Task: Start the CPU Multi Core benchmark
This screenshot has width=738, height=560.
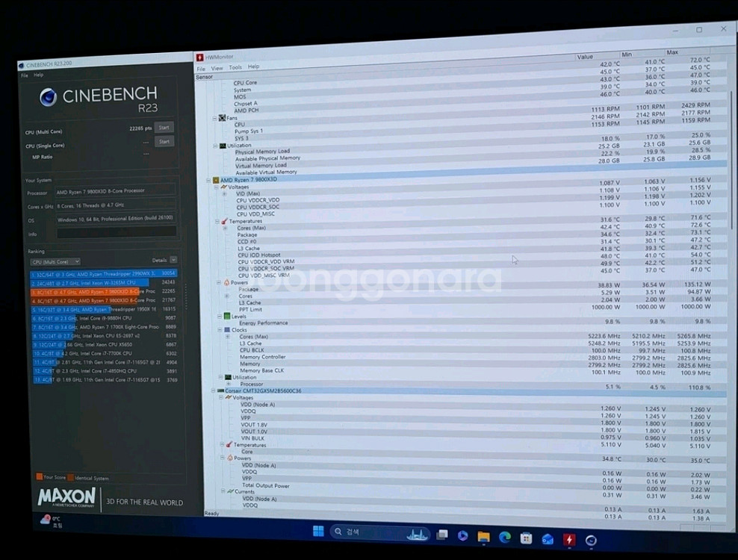Action: point(164,128)
